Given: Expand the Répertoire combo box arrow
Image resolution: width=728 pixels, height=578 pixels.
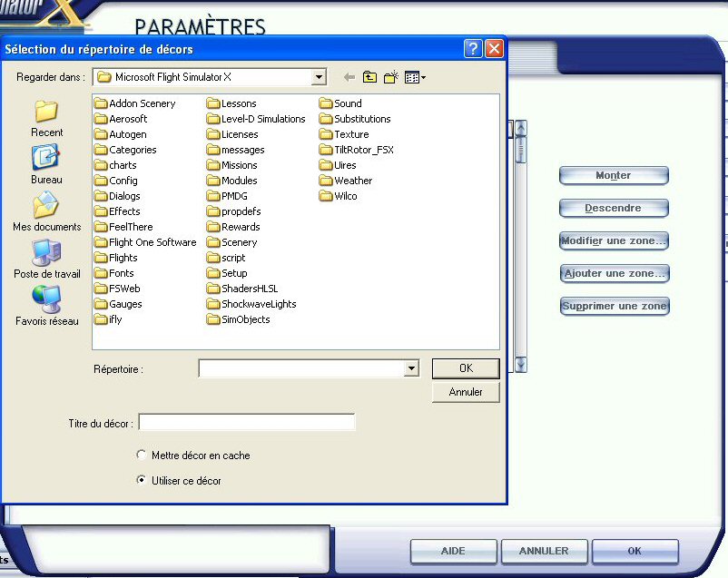Looking at the screenshot, I should pos(411,368).
